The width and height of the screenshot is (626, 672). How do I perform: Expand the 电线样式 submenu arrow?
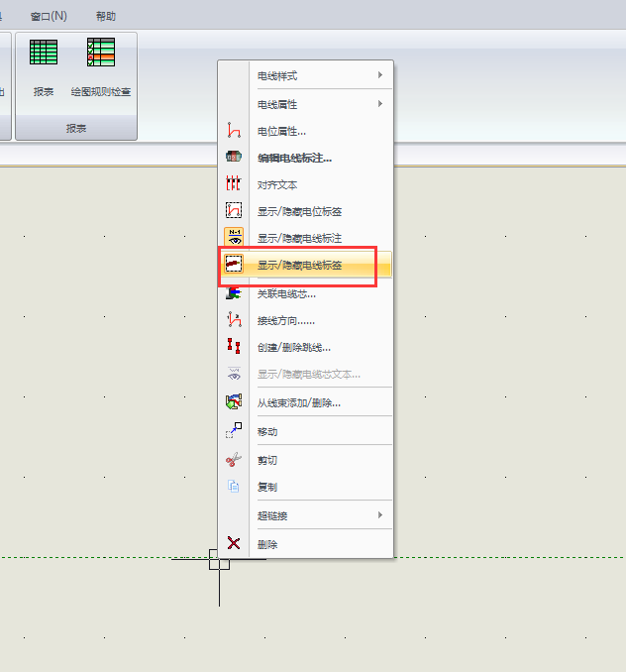380,75
